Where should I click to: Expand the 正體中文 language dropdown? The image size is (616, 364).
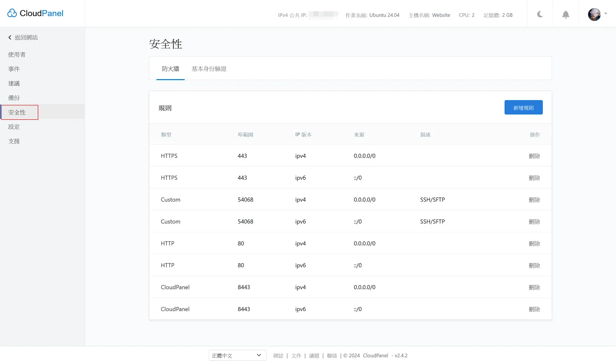[237, 355]
